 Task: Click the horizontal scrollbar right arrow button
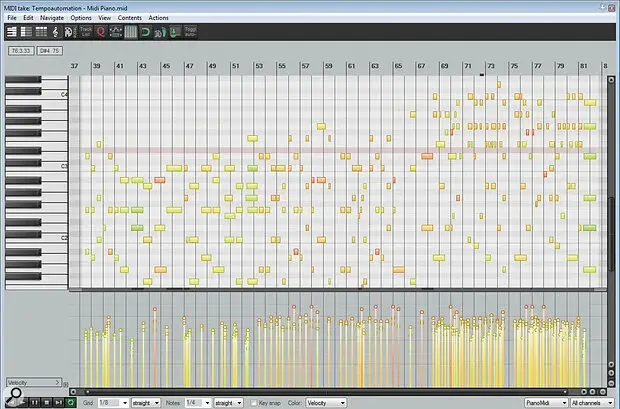pos(584,392)
